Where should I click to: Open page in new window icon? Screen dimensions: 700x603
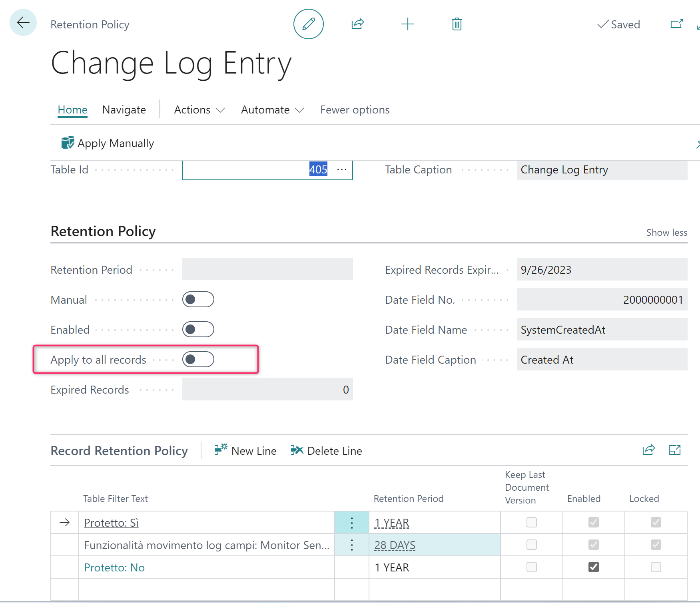tap(676, 24)
